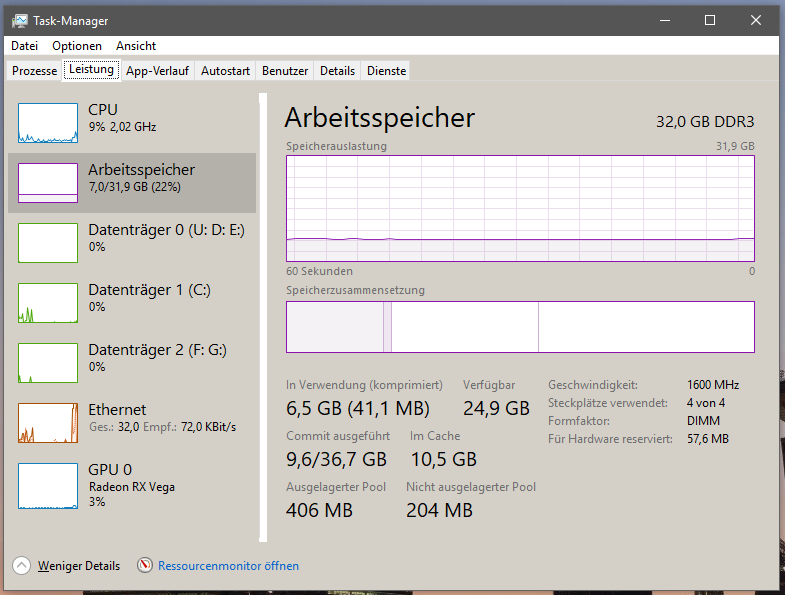The height and width of the screenshot is (595, 785).
Task: Click the Speicherauslastung usage graph
Action: tap(520, 208)
